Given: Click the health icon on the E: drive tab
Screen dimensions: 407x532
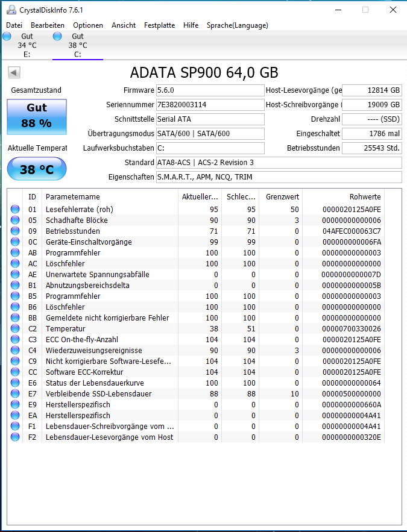Looking at the screenshot, I should [x=7, y=36].
